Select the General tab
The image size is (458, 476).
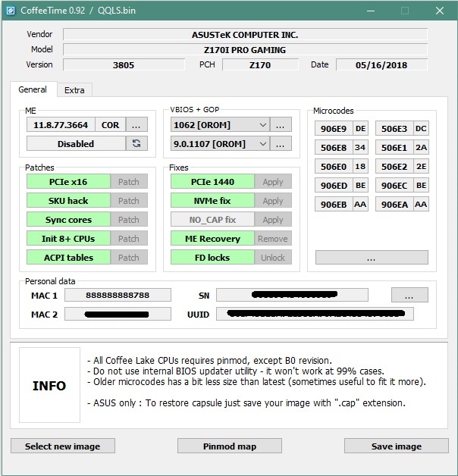click(33, 89)
